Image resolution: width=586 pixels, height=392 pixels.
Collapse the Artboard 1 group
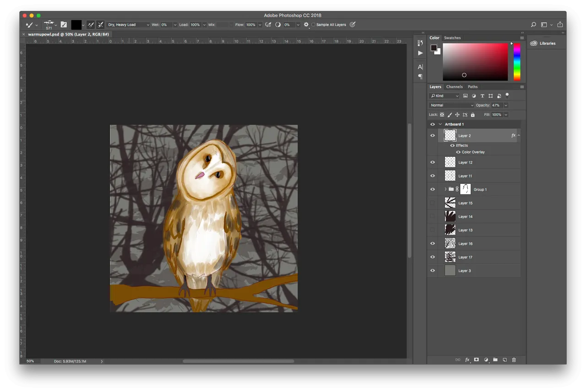(x=440, y=124)
